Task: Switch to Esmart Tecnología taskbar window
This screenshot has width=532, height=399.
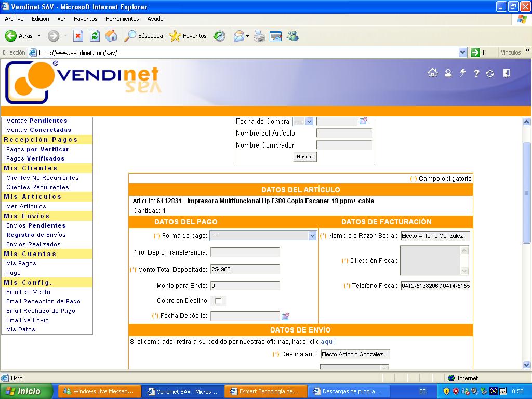Action: point(265,391)
